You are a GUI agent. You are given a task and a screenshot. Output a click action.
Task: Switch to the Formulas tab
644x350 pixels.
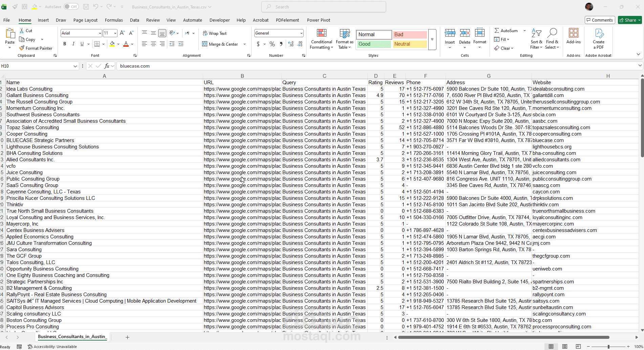coord(114,20)
